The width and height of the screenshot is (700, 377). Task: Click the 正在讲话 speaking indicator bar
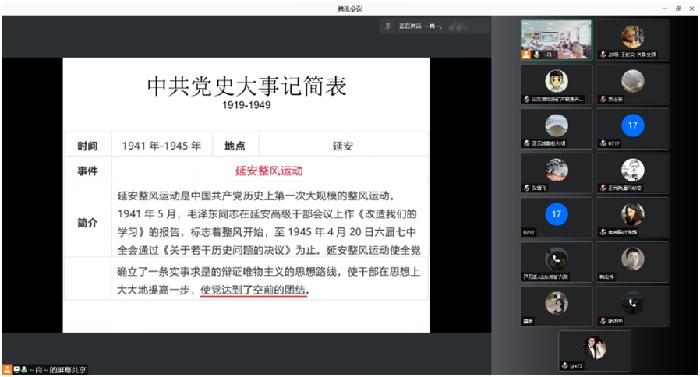pyautogui.click(x=435, y=26)
